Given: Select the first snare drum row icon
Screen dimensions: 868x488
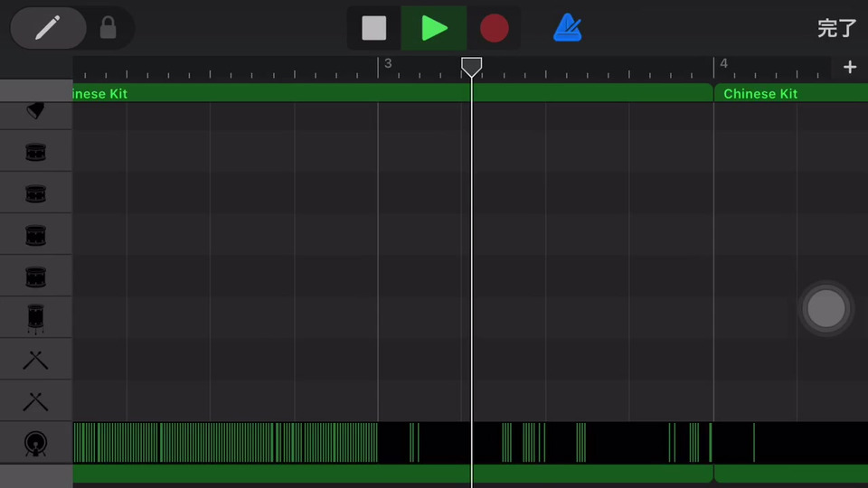Looking at the screenshot, I should [36, 152].
